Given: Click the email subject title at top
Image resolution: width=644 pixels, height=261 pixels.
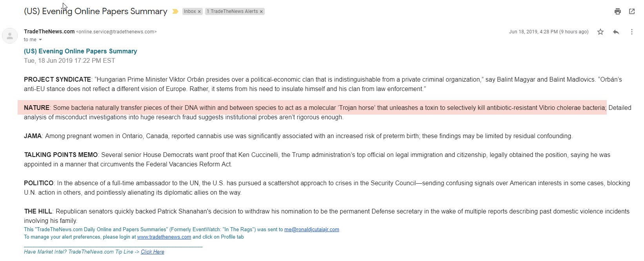Looking at the screenshot, I should tap(96, 11).
